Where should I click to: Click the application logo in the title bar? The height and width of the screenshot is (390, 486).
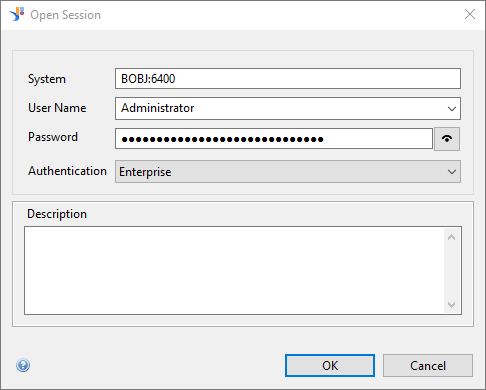17,15
